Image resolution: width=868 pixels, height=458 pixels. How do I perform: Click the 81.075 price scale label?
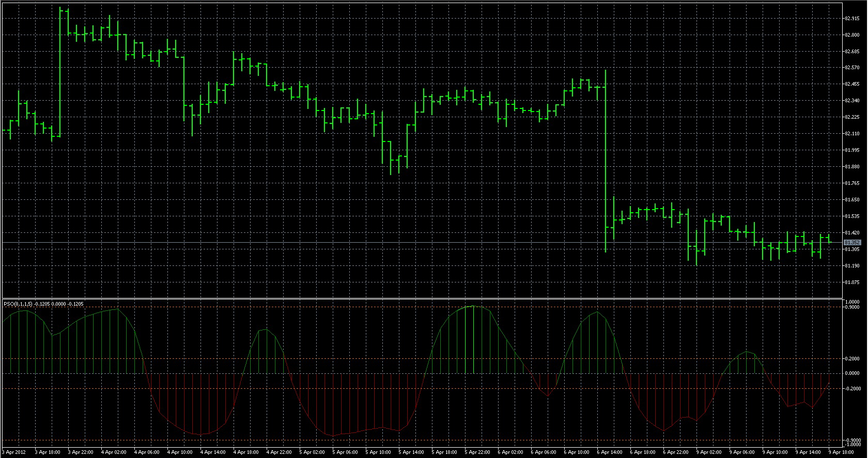pyautogui.click(x=851, y=282)
